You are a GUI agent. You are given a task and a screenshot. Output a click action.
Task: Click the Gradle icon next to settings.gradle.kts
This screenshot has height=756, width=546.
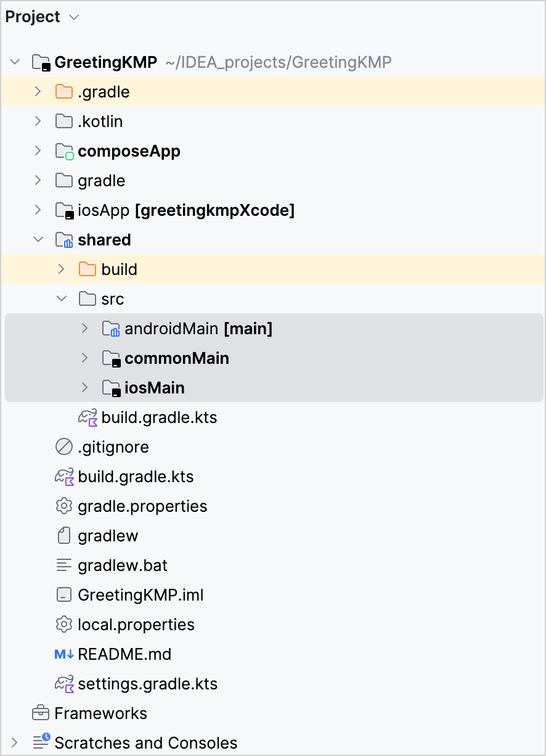click(64, 683)
